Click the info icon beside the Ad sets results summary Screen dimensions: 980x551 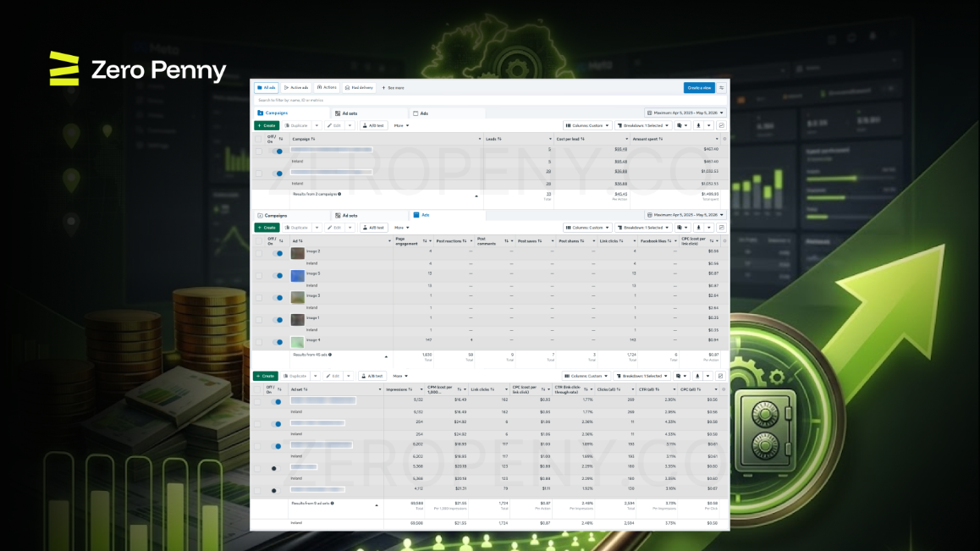tap(332, 503)
